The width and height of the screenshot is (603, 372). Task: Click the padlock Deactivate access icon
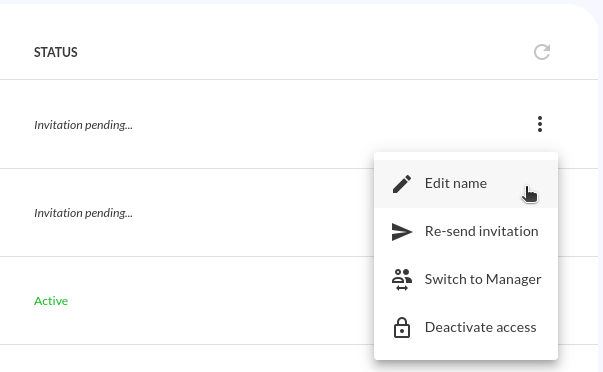pos(402,327)
